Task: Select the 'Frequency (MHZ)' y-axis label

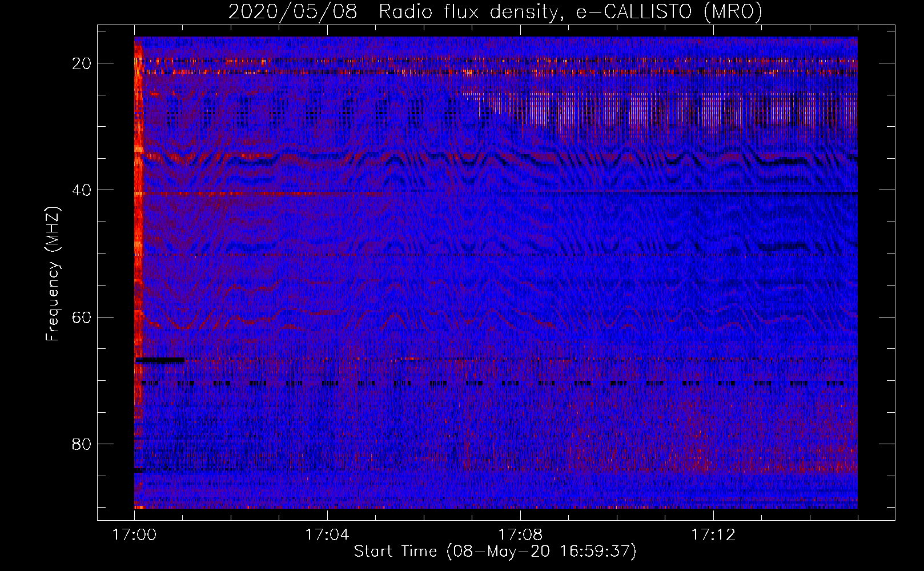Action: click(x=53, y=274)
